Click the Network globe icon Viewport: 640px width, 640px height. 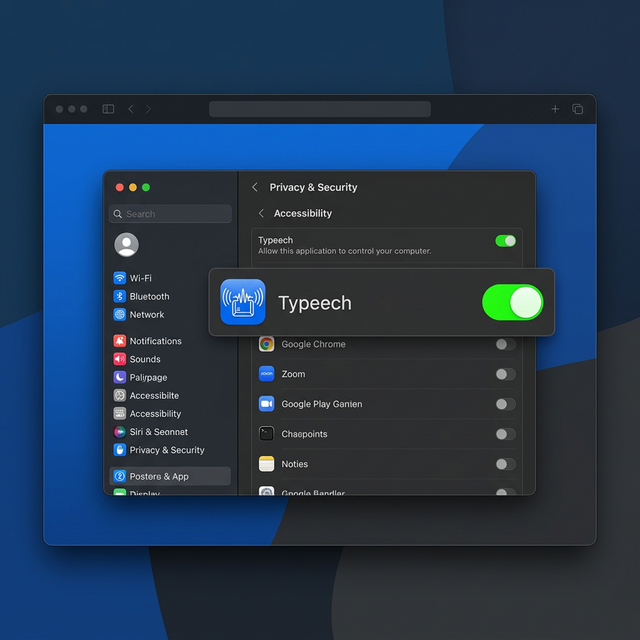[120, 315]
